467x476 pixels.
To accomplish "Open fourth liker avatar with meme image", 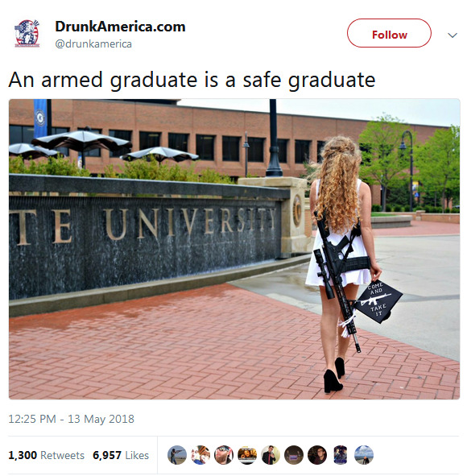I will point(247,455).
